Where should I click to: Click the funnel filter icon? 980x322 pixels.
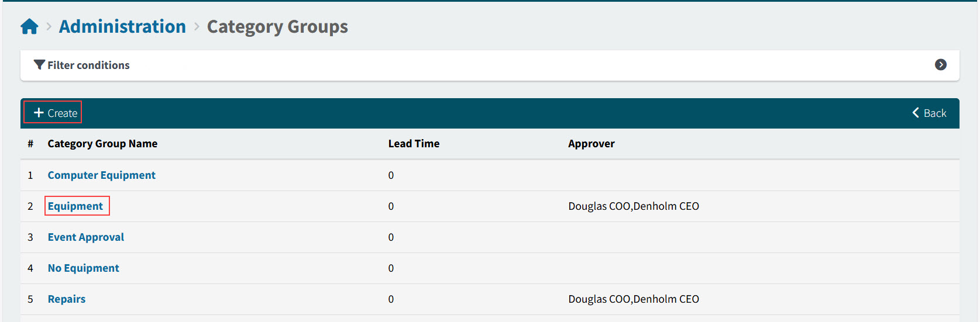point(39,65)
